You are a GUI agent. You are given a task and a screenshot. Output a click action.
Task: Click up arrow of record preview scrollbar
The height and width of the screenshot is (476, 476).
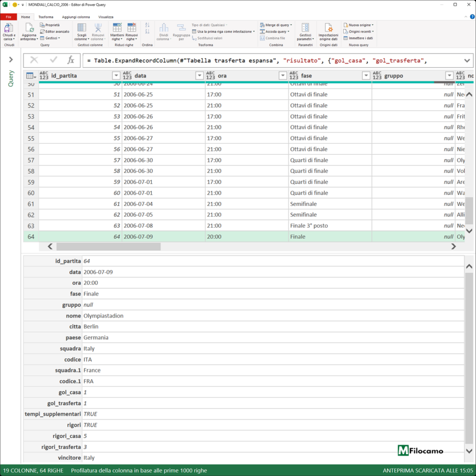click(x=469, y=266)
